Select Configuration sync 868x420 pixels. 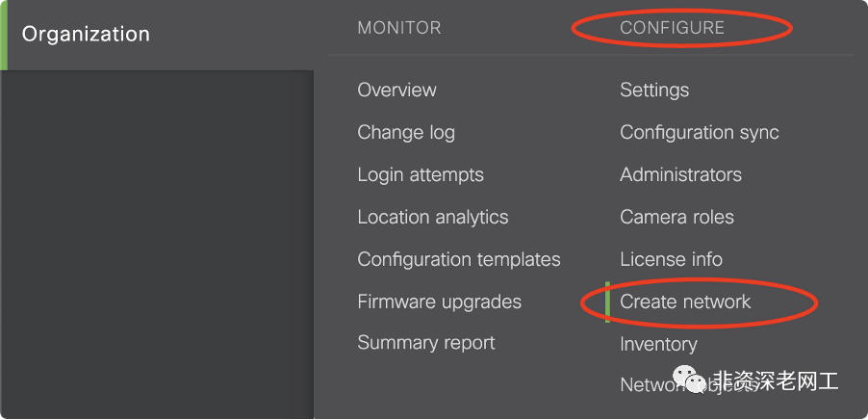click(x=700, y=132)
